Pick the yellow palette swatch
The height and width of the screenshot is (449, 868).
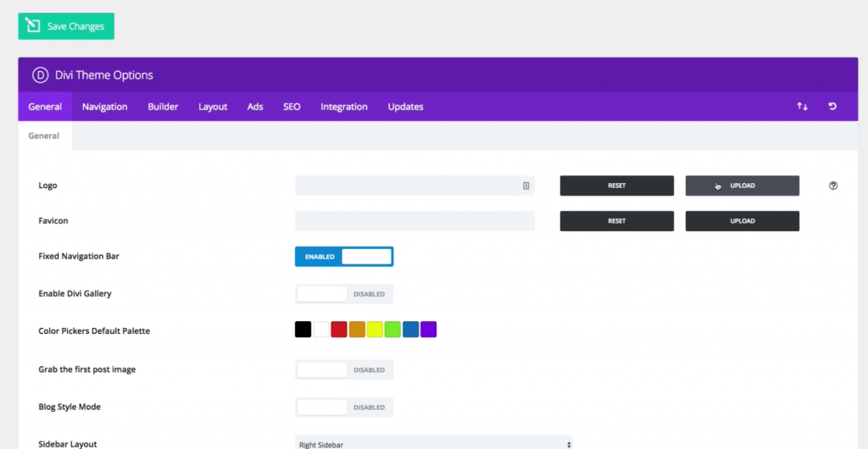coord(375,330)
